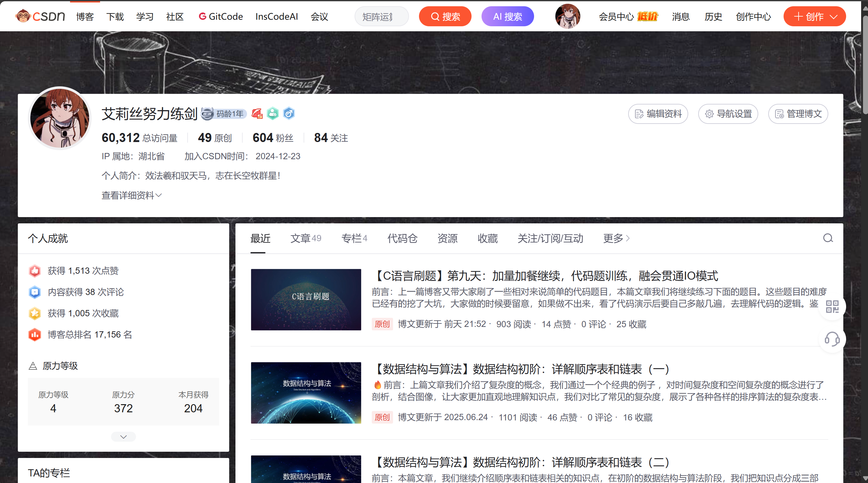Click the 导航设置 button
The width and height of the screenshot is (868, 483).
point(728,114)
